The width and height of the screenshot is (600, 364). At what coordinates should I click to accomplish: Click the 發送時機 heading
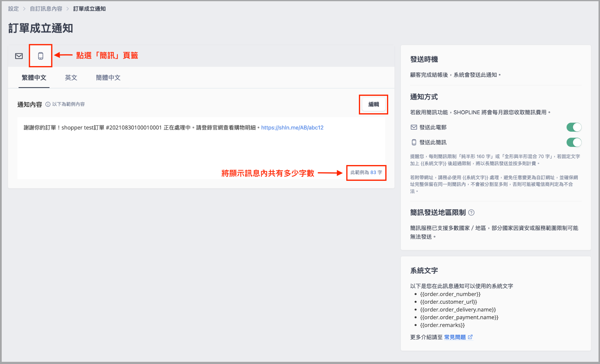[x=424, y=59]
